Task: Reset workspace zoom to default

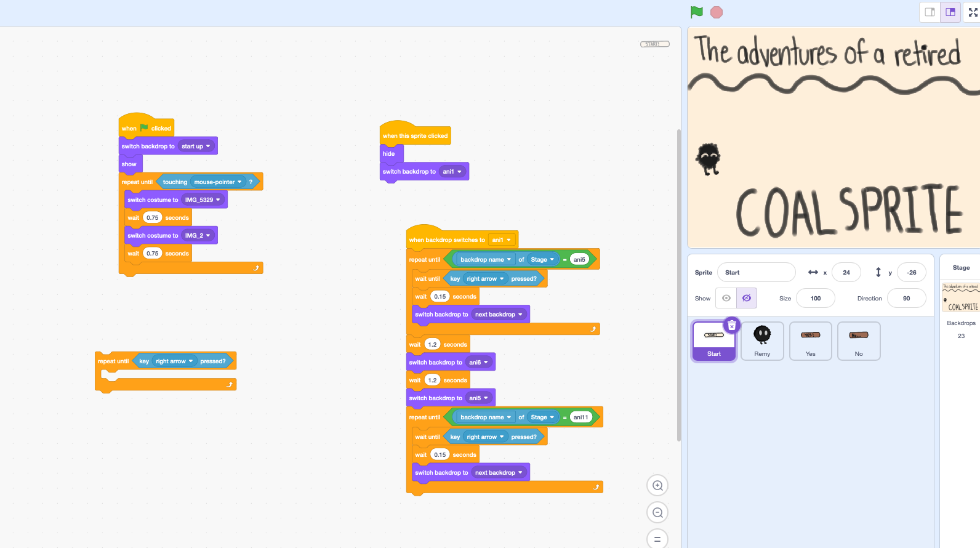Action: [657, 539]
